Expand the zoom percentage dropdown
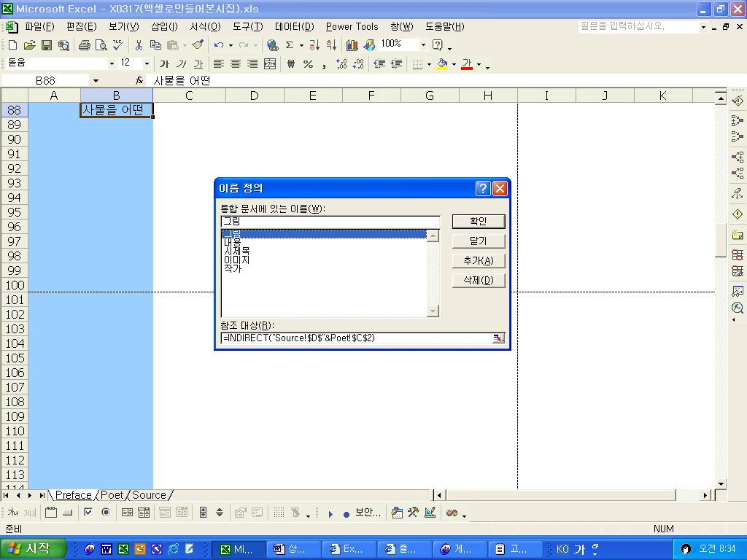747x560 pixels. click(x=423, y=44)
